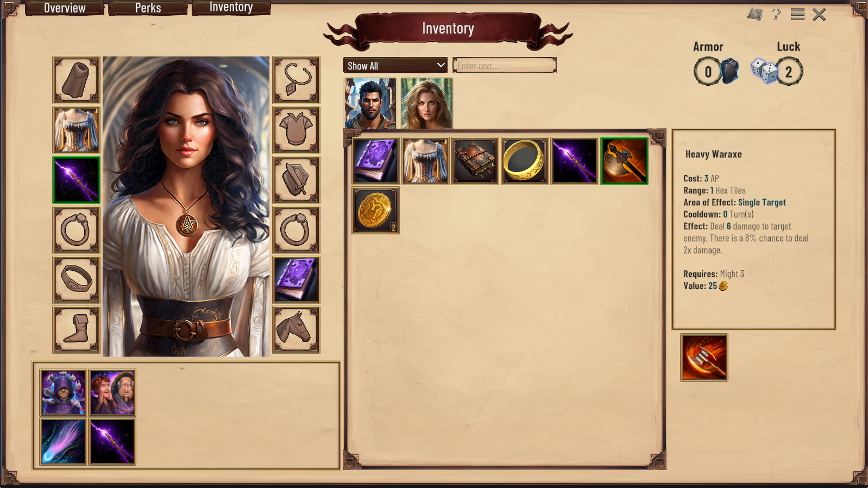Image resolution: width=868 pixels, height=488 pixels.
Task: Click the empty helmet equipment slot
Action: click(x=77, y=80)
